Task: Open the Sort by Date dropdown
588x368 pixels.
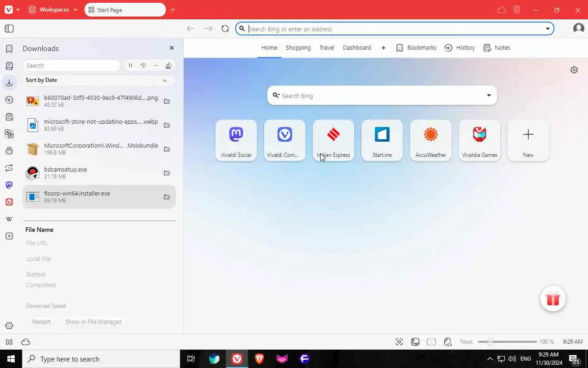Action: tap(88, 80)
